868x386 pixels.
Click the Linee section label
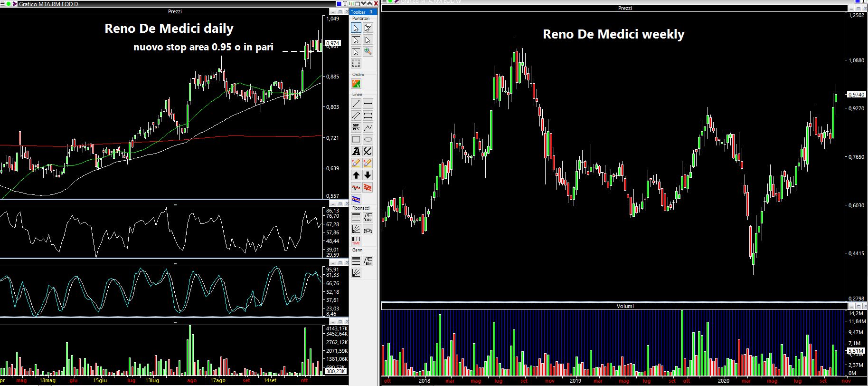coord(357,95)
